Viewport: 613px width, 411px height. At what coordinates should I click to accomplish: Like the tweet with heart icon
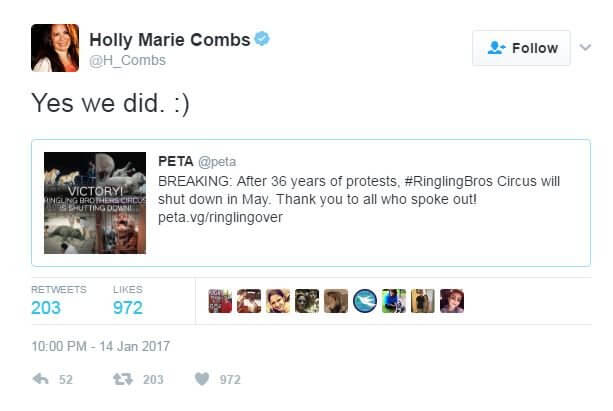[x=202, y=380]
